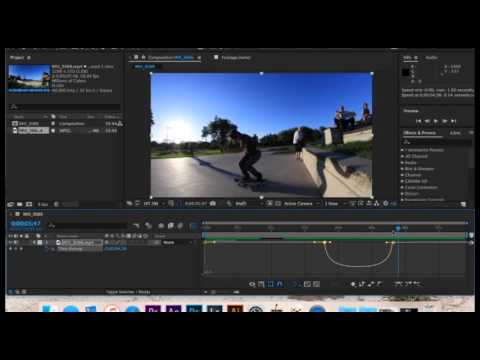Toggle Region of Interest in the viewer
This screenshot has height=360, width=480.
pos(269,203)
